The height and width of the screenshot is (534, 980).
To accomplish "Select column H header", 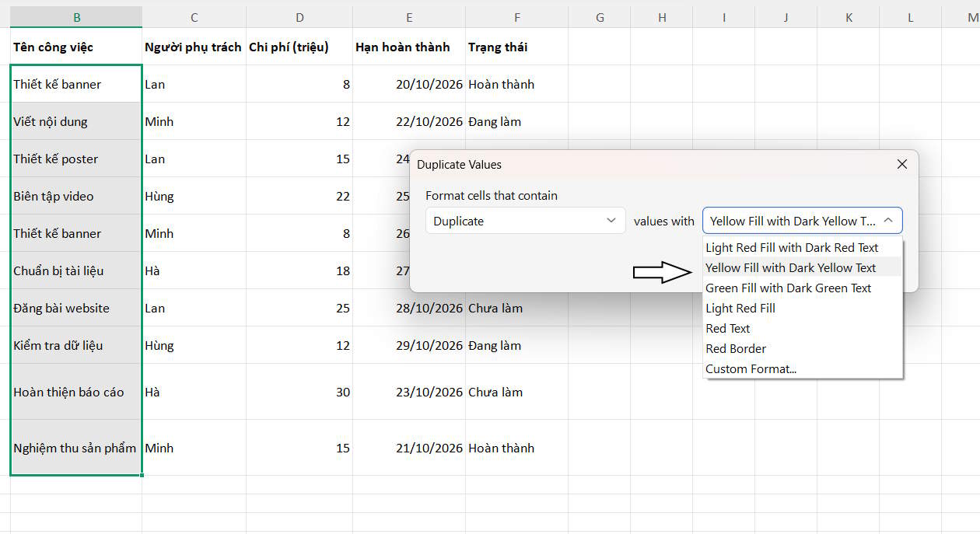I will click(662, 17).
